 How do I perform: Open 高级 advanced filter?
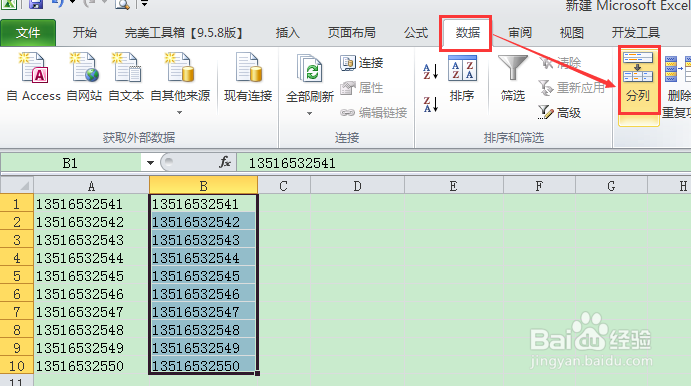tap(561, 113)
